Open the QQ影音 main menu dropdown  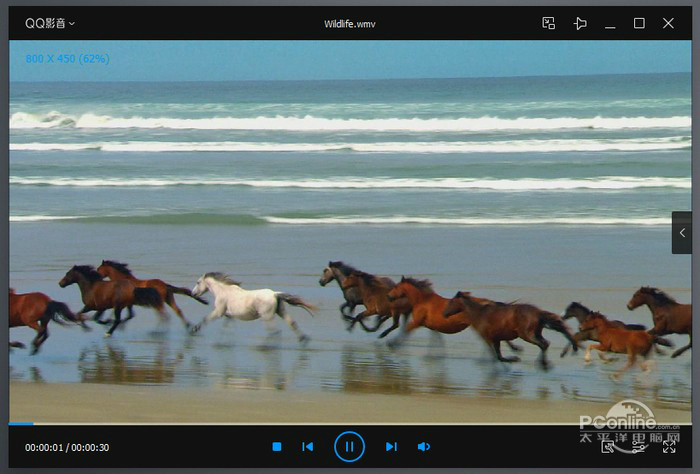pos(49,23)
